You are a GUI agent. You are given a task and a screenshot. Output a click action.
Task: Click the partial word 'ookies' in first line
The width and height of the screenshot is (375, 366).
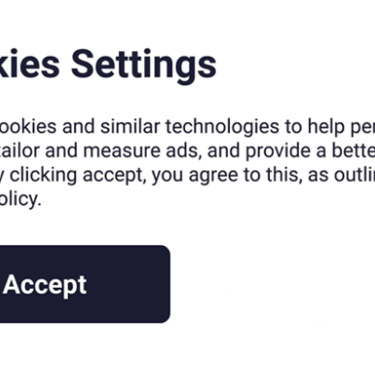coord(28,127)
